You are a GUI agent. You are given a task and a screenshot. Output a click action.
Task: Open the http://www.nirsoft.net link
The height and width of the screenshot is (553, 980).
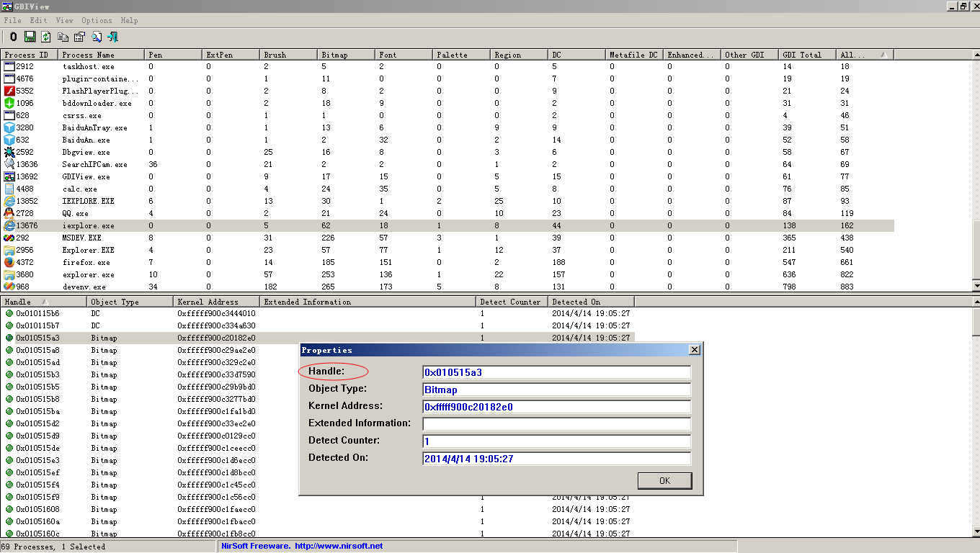pyautogui.click(x=339, y=546)
